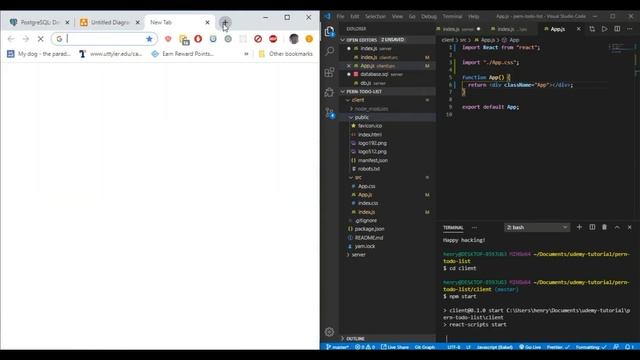
Task: Click Chrome forward arrow
Action: 26,39
